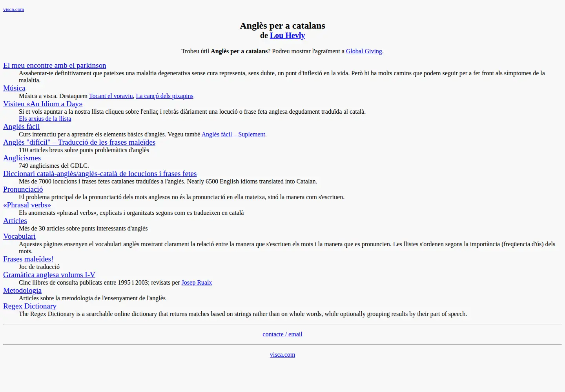Open 'Anglès fàcil – Suplement' link
This screenshot has height=392, width=565.
point(233,134)
